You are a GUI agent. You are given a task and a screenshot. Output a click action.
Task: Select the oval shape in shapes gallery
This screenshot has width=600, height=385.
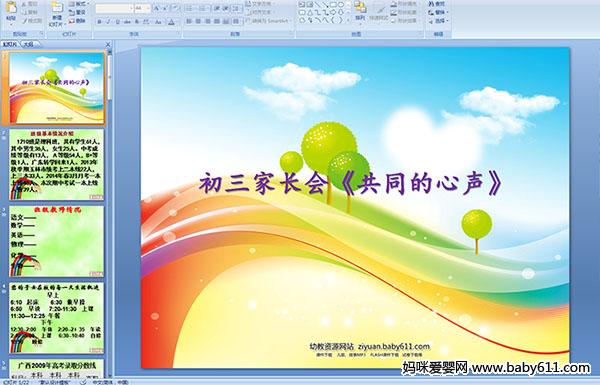tap(341, 4)
